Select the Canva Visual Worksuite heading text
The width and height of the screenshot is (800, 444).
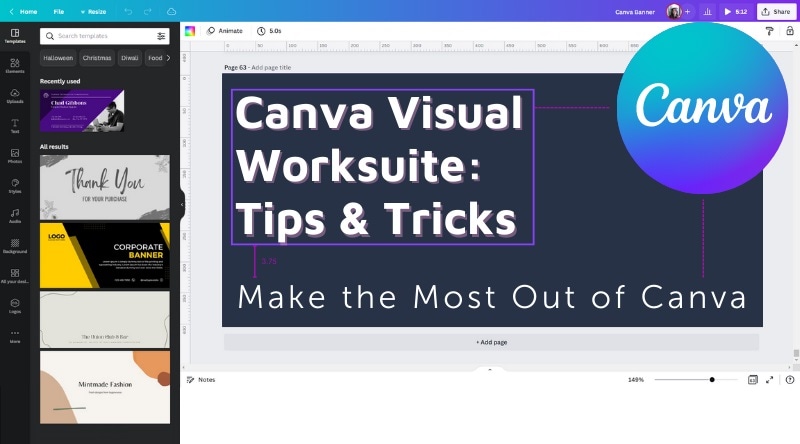click(x=383, y=166)
